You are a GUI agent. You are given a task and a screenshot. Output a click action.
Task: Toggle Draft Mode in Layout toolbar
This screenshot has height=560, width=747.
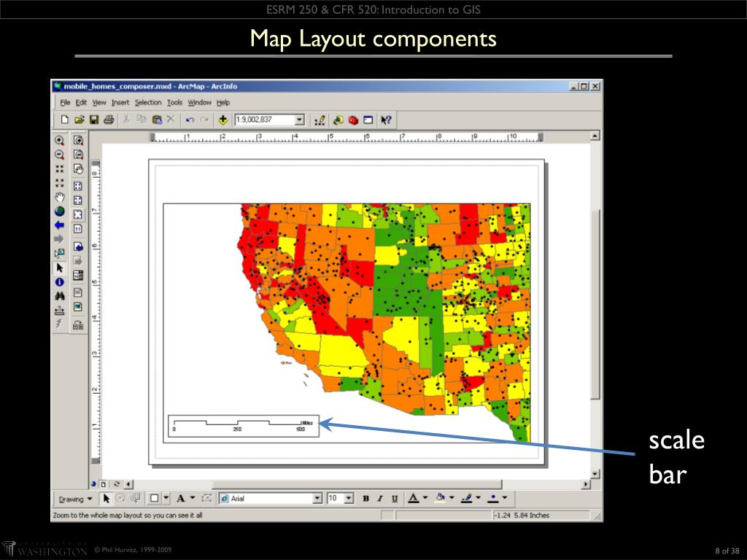[x=78, y=292]
